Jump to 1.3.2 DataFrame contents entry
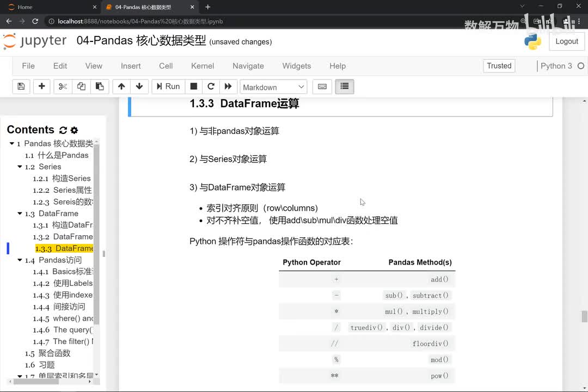This screenshot has width=588, height=392. pyautogui.click(x=63, y=237)
